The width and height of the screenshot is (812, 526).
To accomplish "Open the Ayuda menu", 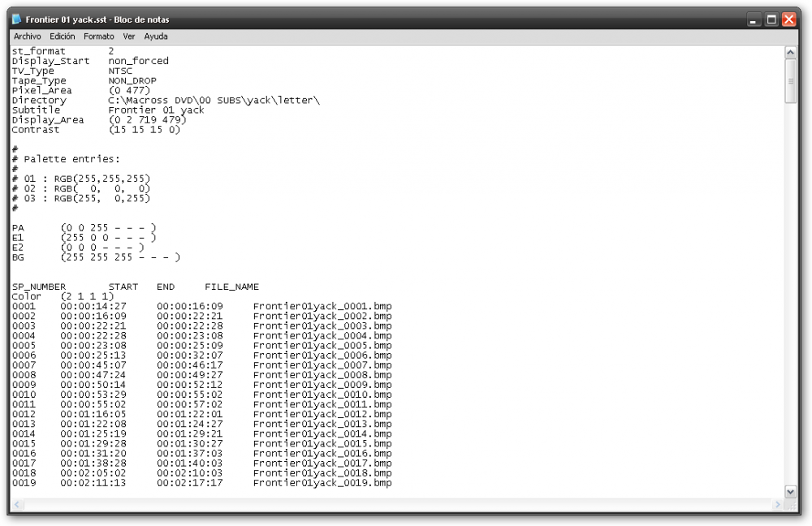I will point(156,37).
